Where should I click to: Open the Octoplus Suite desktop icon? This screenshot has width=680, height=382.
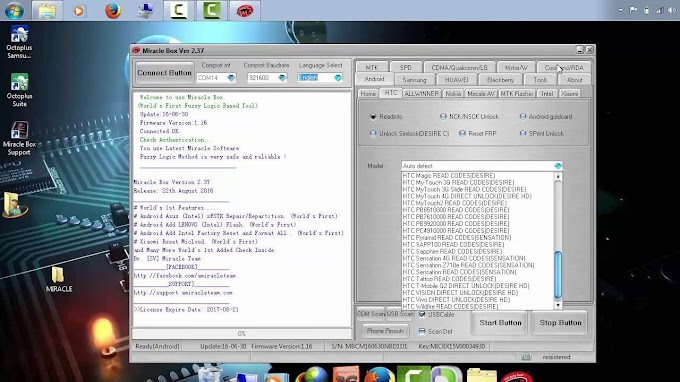coord(19,90)
